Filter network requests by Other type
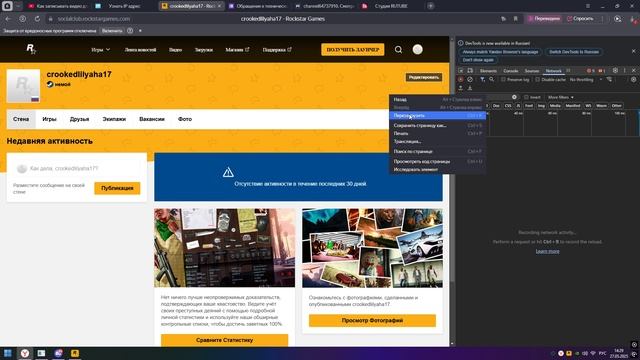The image size is (640, 360). [616, 106]
